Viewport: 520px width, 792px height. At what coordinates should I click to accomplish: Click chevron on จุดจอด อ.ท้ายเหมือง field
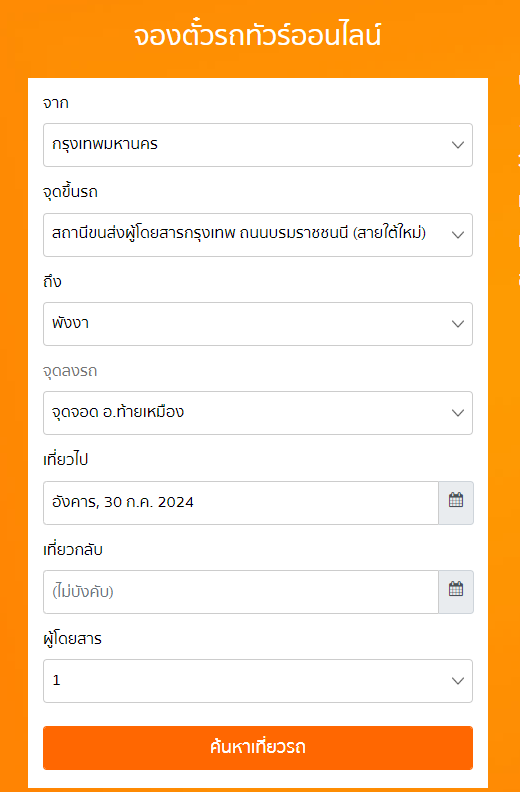458,413
